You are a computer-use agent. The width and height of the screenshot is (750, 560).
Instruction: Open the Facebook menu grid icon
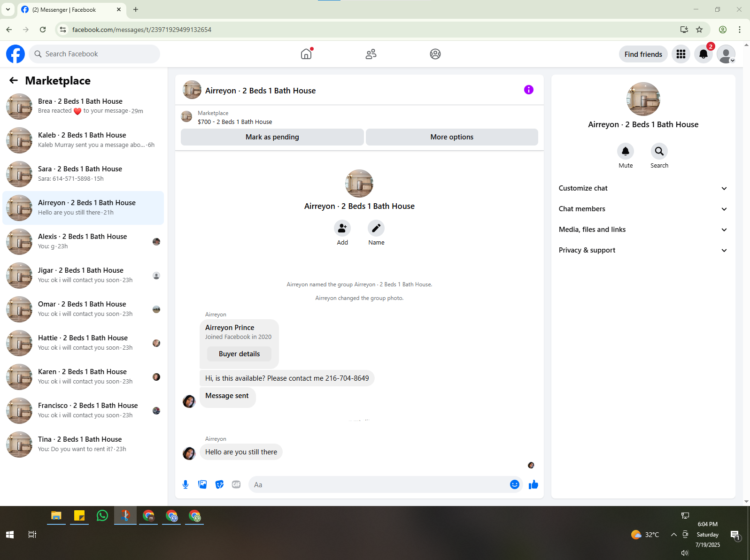(681, 54)
